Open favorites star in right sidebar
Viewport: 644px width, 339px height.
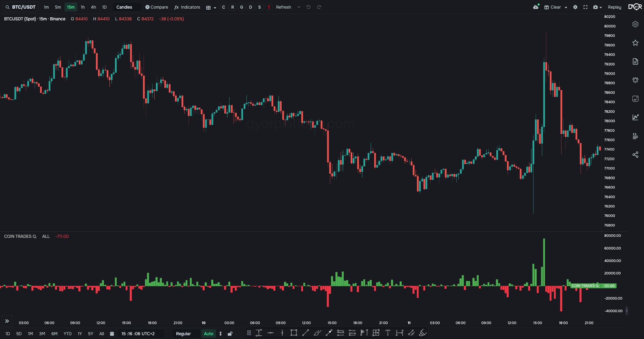pos(635,43)
